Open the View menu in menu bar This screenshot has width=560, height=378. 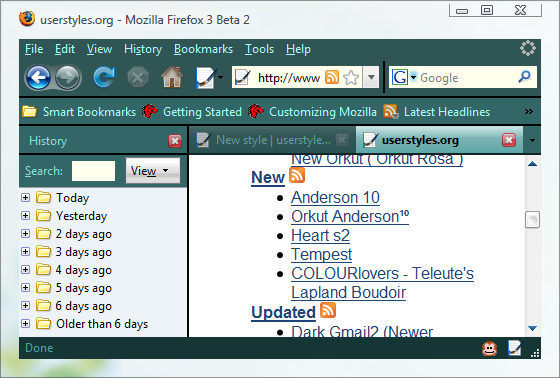[99, 49]
